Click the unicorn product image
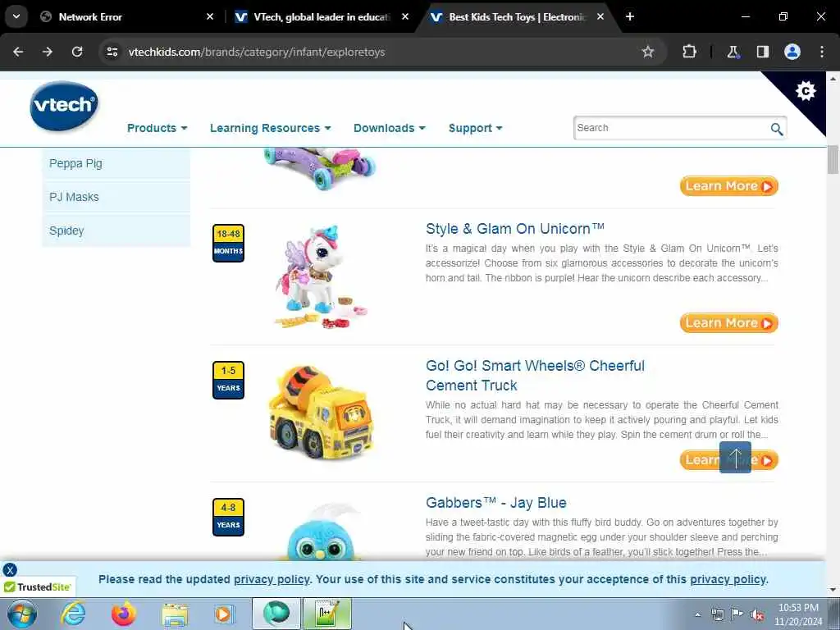 321,276
